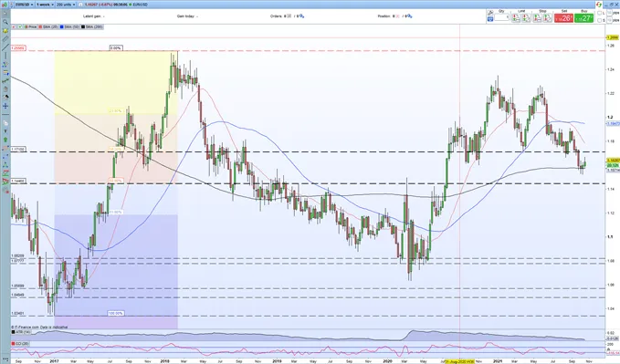Click the cancel orders X icon
Screen dimensions: 620x364
point(289,16)
